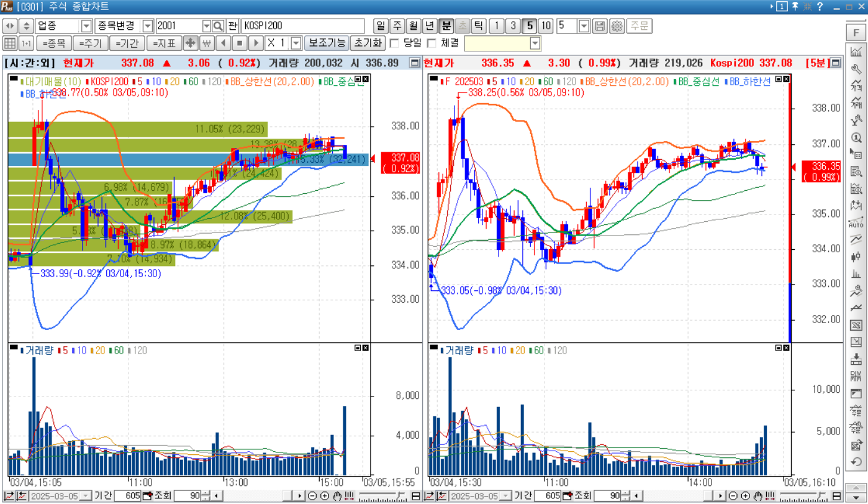Select the 틱 (tick) period toggle
This screenshot has height=504, width=868.
[x=478, y=26]
